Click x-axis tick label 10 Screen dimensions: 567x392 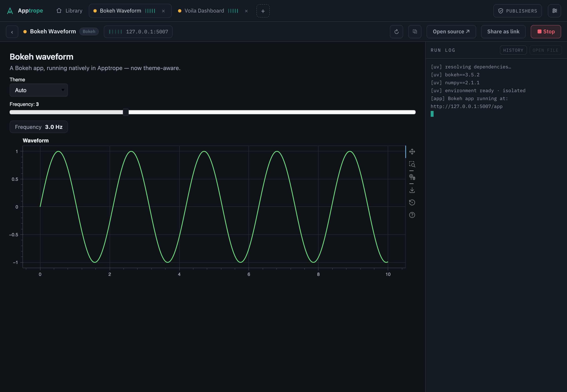[388, 274]
